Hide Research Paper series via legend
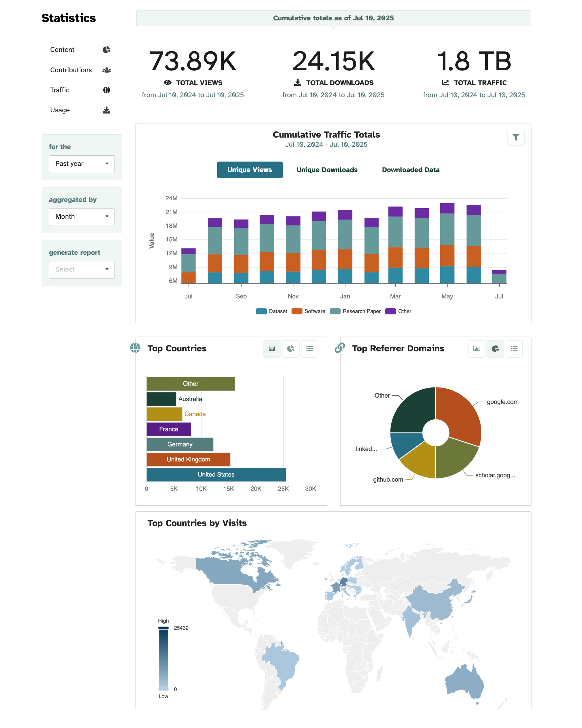This screenshot has width=582, height=728. tap(355, 311)
